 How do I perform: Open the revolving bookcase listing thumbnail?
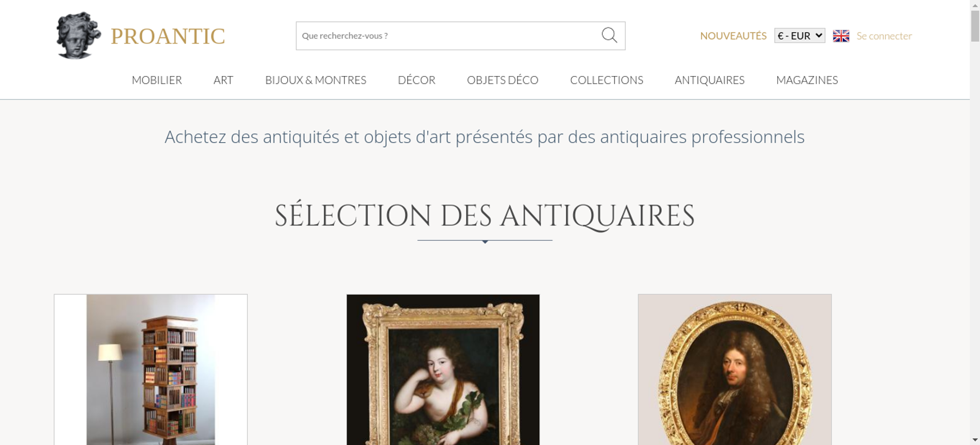coord(151,370)
